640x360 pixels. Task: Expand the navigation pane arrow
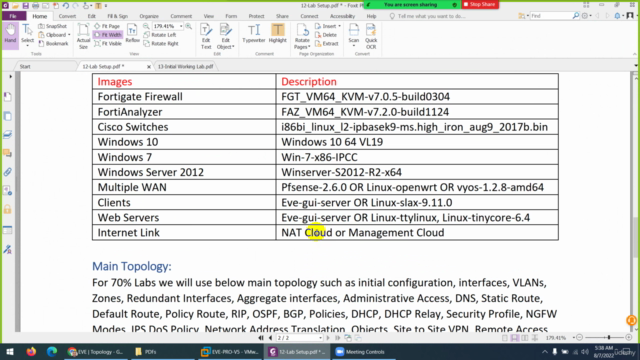click(x=10, y=76)
